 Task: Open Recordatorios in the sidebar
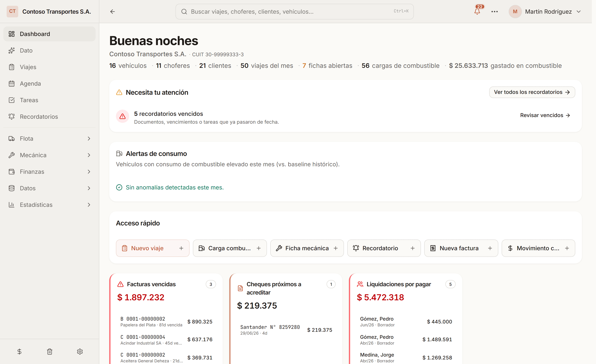tap(49, 117)
